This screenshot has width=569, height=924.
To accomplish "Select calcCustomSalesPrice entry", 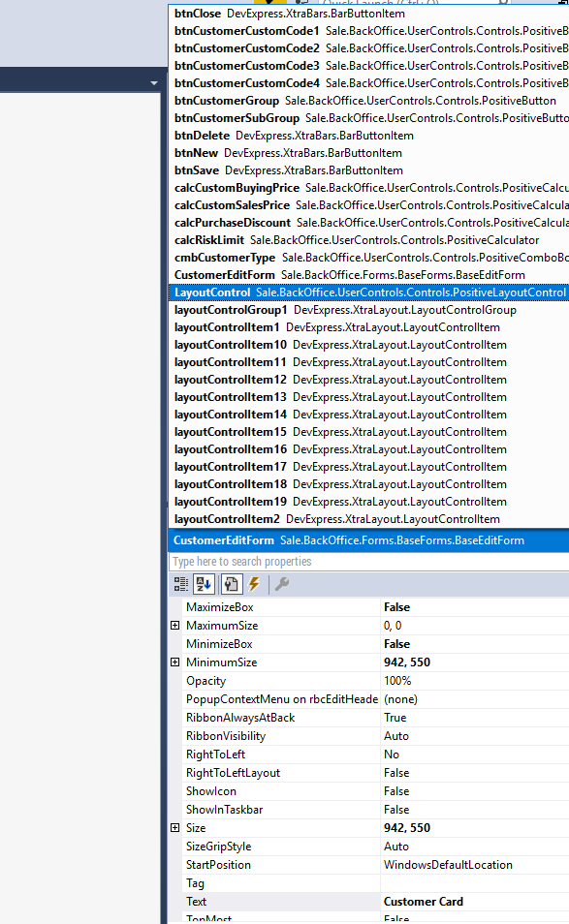I will click(x=369, y=205).
